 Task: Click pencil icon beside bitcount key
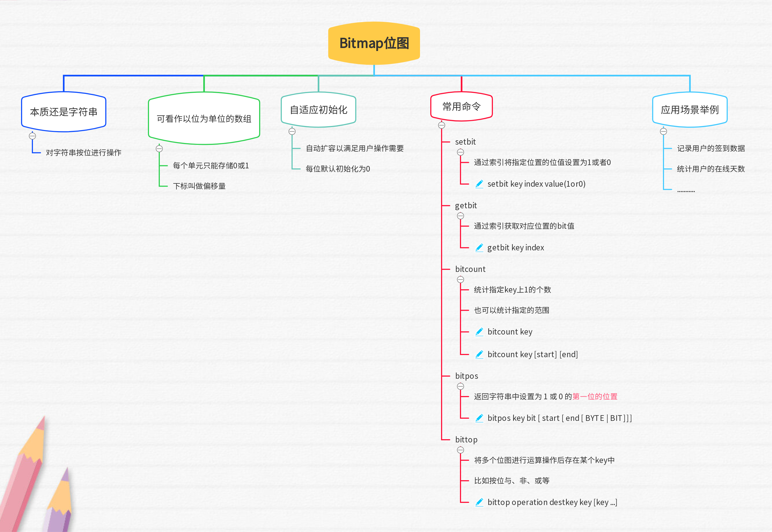(479, 332)
